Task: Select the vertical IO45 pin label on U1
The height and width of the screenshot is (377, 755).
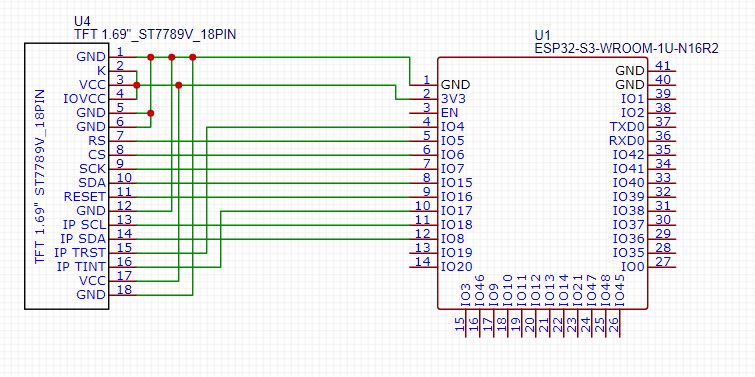Action: (619, 290)
